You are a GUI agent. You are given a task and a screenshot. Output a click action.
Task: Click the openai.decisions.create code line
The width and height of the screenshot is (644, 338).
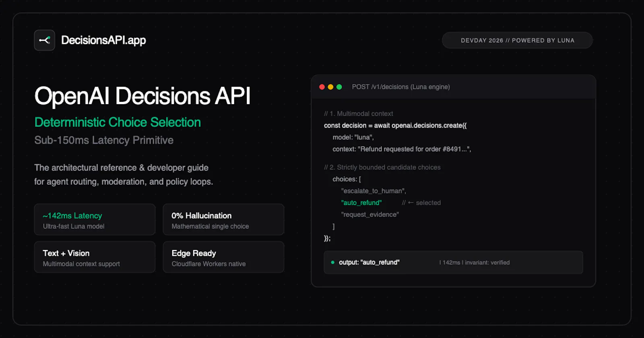(395, 126)
